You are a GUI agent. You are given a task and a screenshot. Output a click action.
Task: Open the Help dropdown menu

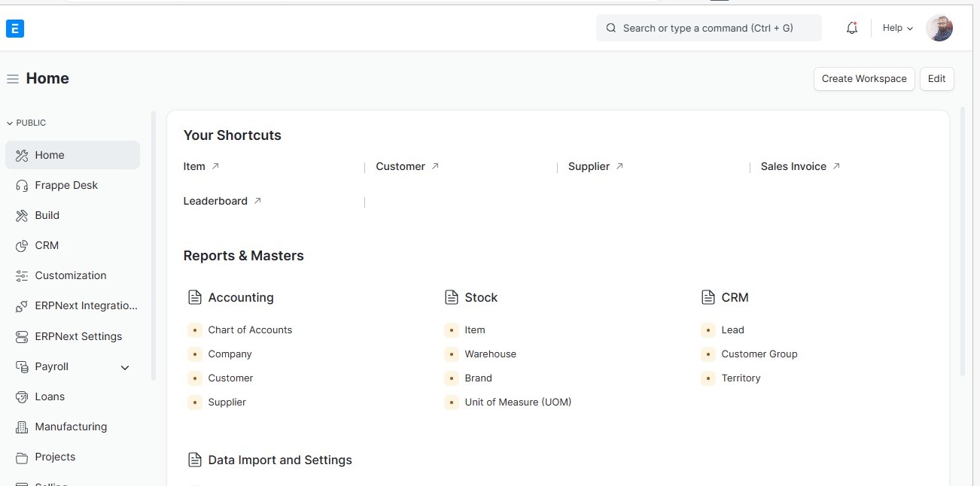tap(897, 29)
